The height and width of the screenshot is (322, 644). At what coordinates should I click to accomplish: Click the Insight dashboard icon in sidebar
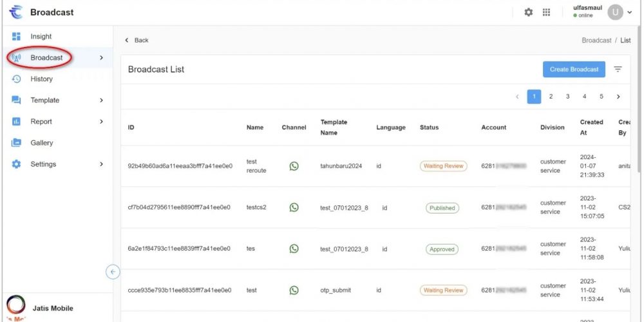coord(17,37)
